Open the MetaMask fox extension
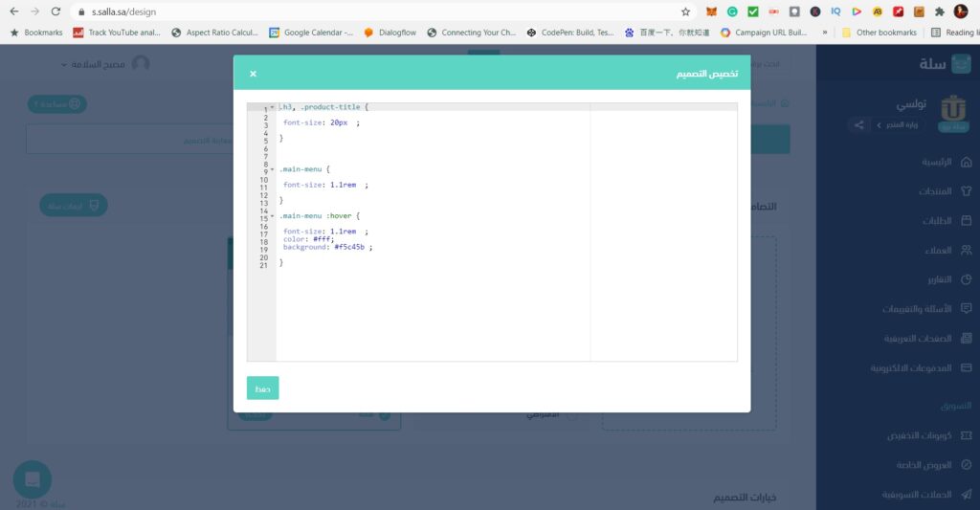Screen dimensions: 980x510 (710, 11)
